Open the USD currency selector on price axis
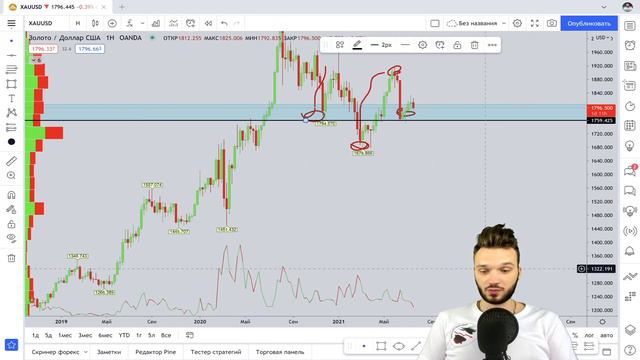640x360 pixels. [x=604, y=38]
